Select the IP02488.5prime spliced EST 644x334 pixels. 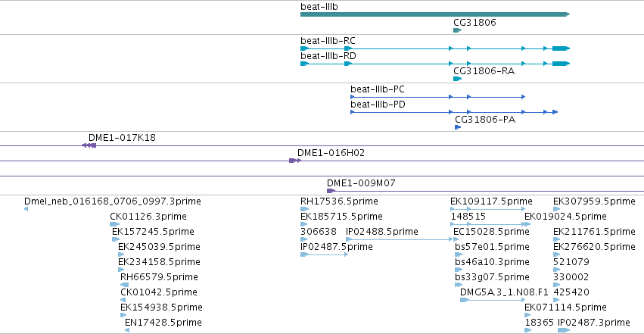(400, 239)
